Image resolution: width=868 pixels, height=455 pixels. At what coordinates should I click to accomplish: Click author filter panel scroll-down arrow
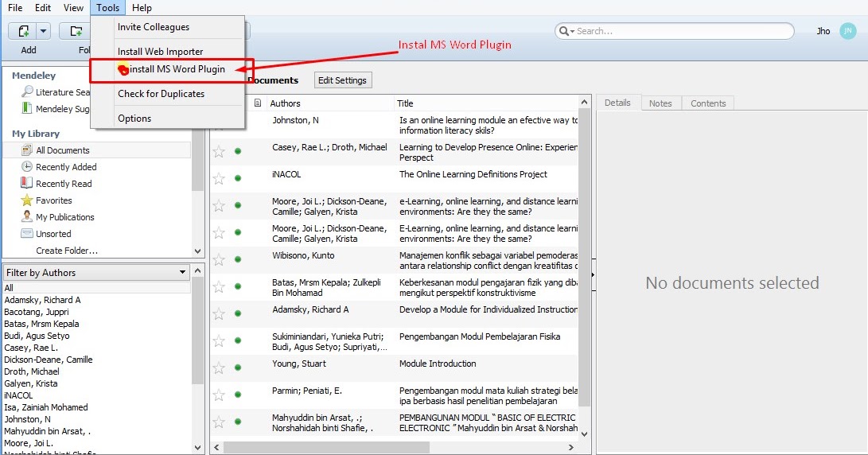point(197,447)
